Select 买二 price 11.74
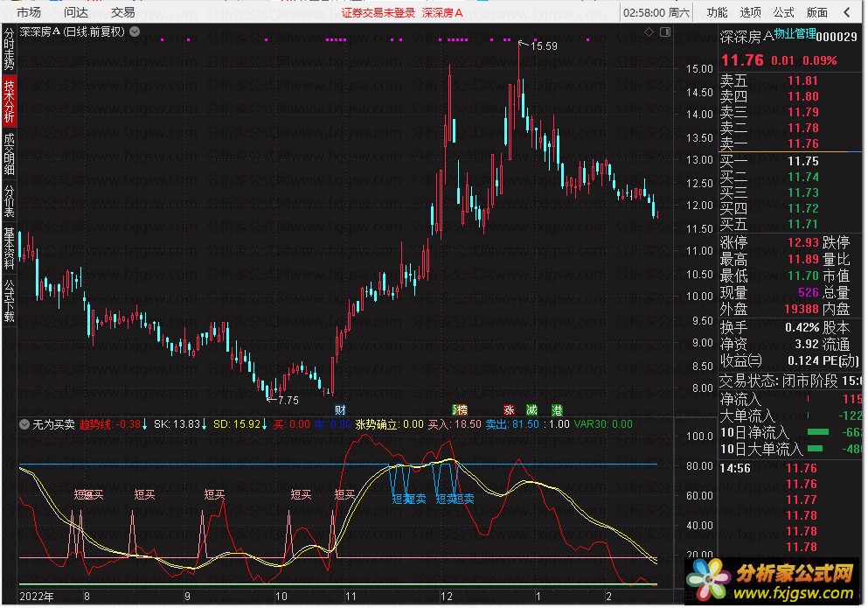868x608 pixels. pyautogui.click(x=802, y=177)
